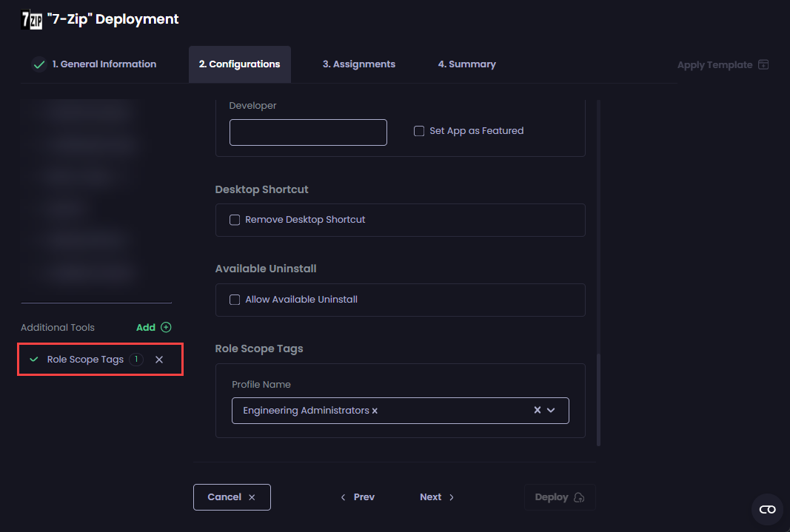Switch to the Assignments tab
This screenshot has height=532, width=790.
pyautogui.click(x=359, y=64)
